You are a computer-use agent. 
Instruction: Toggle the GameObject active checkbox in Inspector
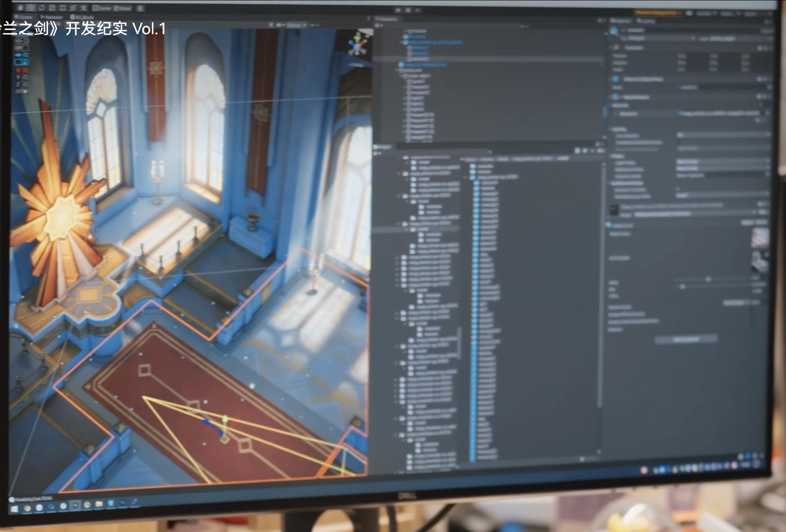(624, 30)
